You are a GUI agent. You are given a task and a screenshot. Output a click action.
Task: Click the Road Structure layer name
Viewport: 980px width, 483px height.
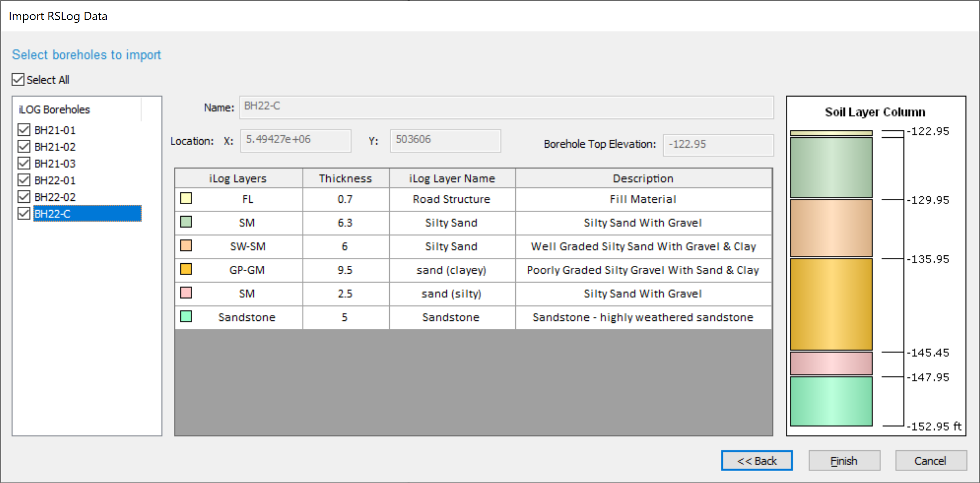452,199
